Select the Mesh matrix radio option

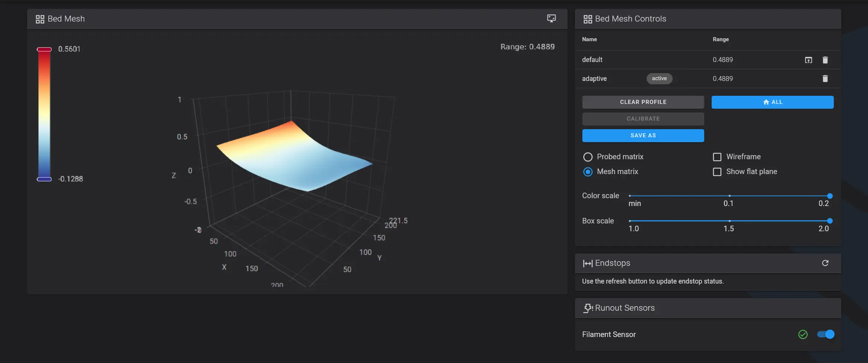(588, 172)
